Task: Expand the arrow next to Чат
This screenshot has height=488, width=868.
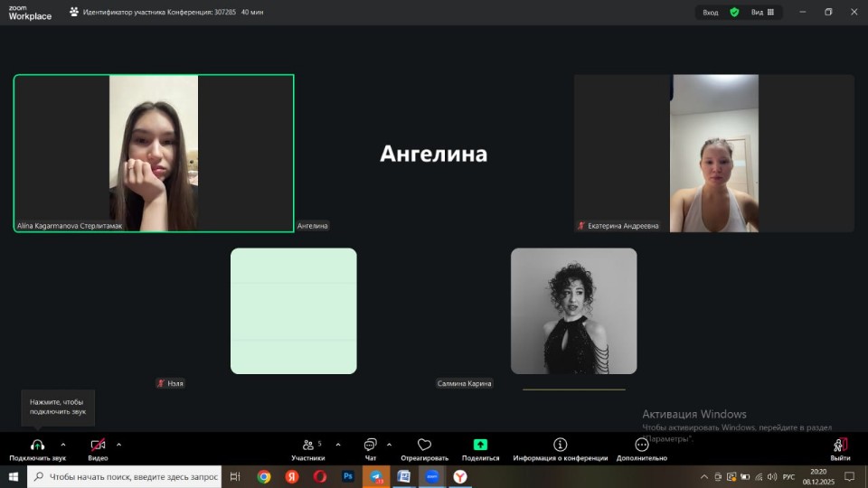Action: click(390, 445)
